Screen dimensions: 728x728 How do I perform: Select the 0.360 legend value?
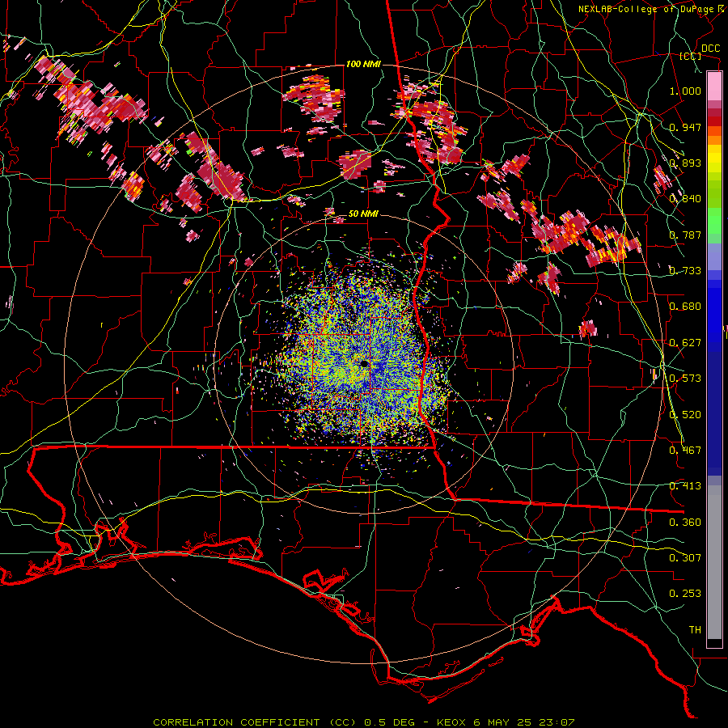[685, 523]
